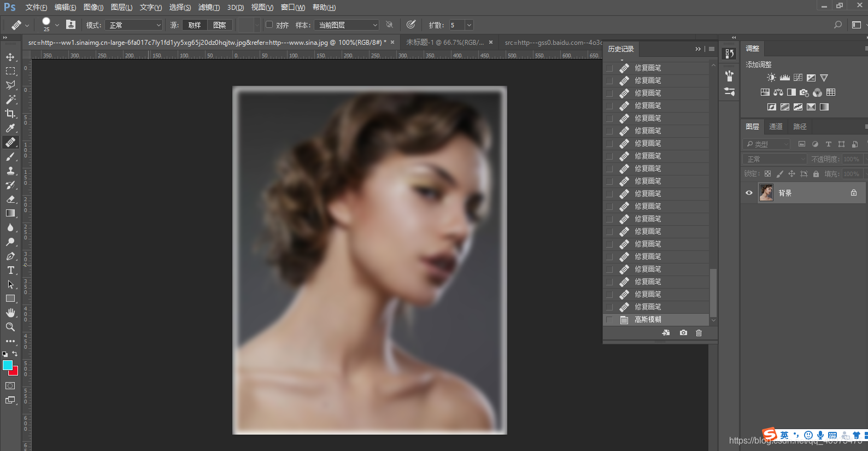The height and width of the screenshot is (451, 868).
Task: Toggle lock transparent pixels icon
Action: point(767,174)
